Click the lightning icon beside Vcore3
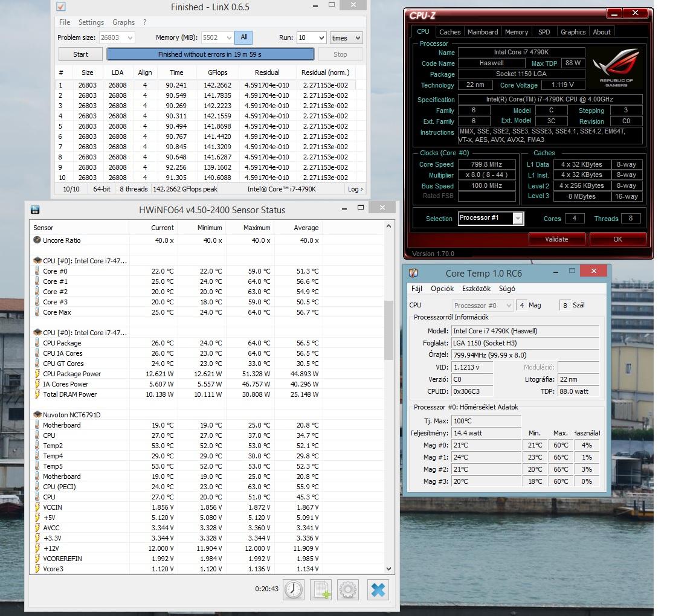The image size is (696, 616). (x=37, y=568)
